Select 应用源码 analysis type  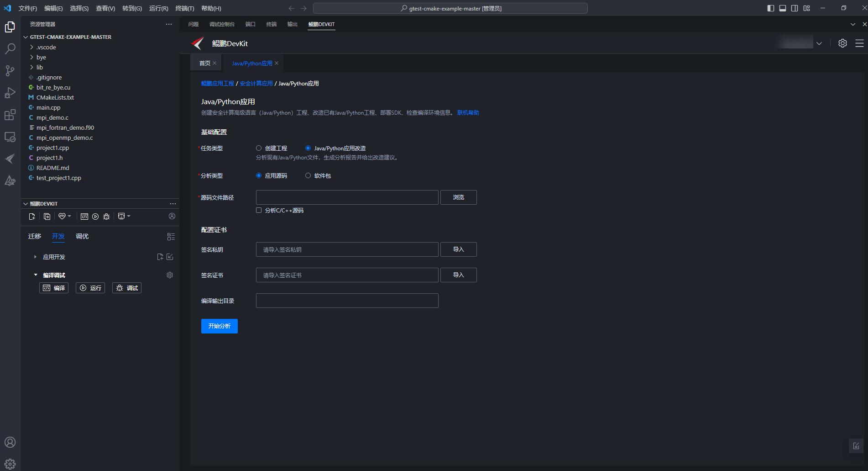click(x=259, y=175)
